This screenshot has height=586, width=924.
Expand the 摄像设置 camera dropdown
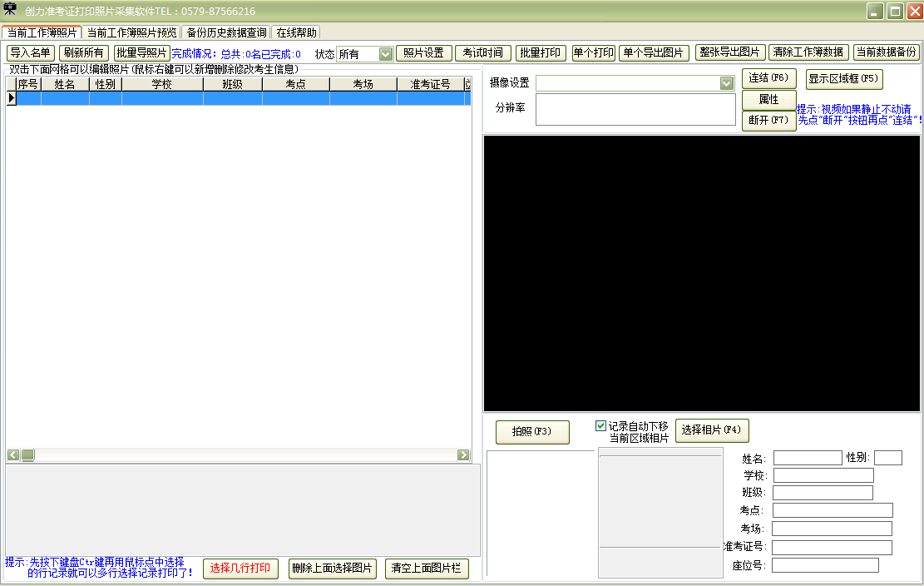(x=727, y=84)
